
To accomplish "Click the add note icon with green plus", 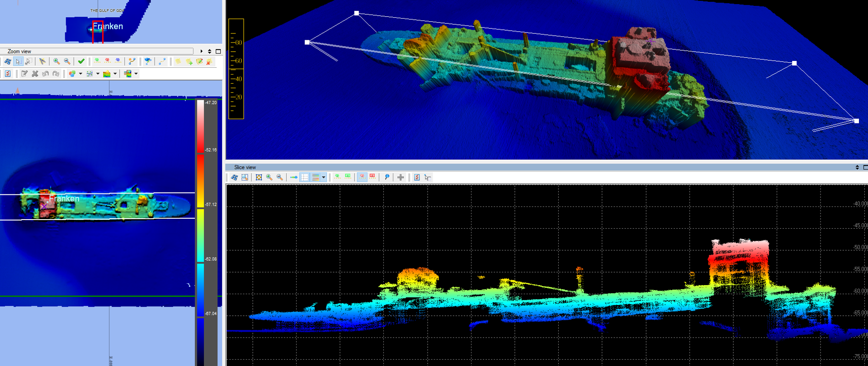I will [189, 61].
